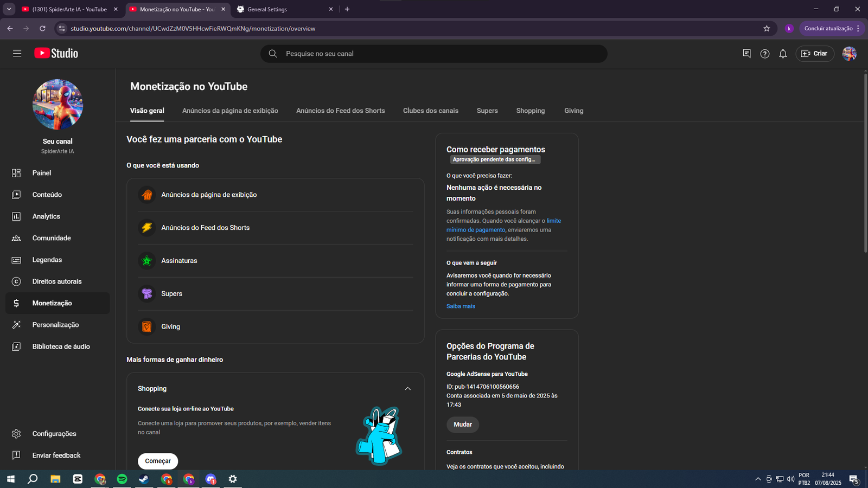Screen dimensions: 868x488
Task: Open File Explorer from the taskbar
Action: coord(55,479)
